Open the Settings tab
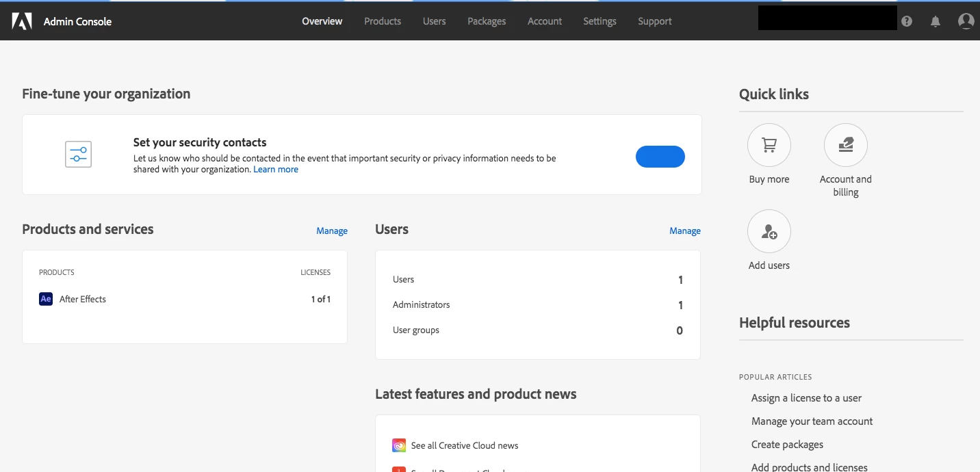This screenshot has height=472, width=980. pos(599,21)
